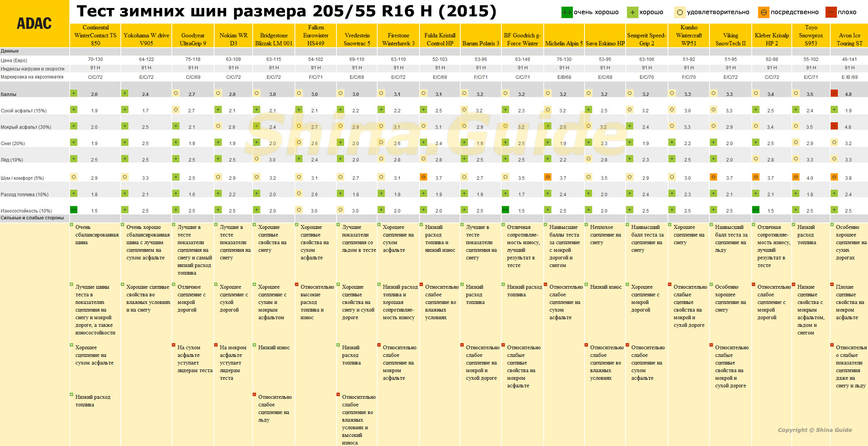Click the Avon price cell '46-141'
This screenshot has height=446, width=868.
coord(849,59)
